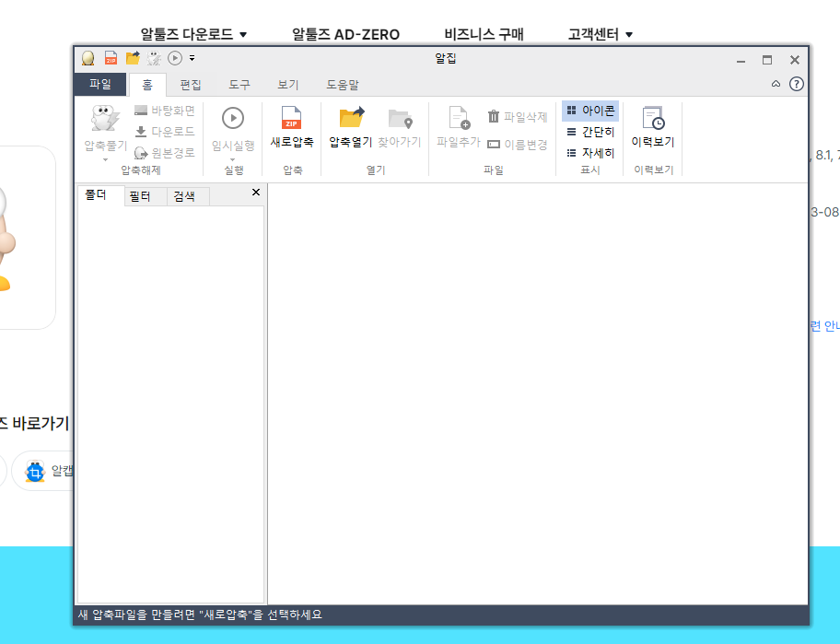Click 파일삭제 trash button
The image size is (840, 644).
518,116
